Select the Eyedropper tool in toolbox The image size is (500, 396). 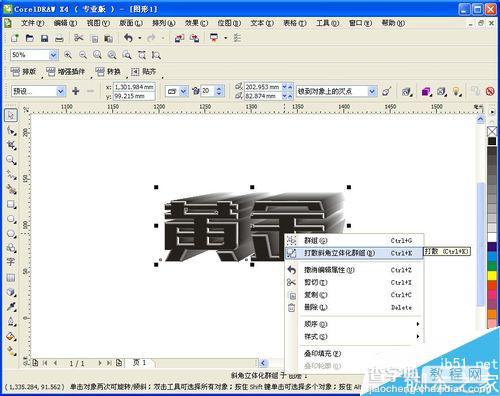[11, 306]
